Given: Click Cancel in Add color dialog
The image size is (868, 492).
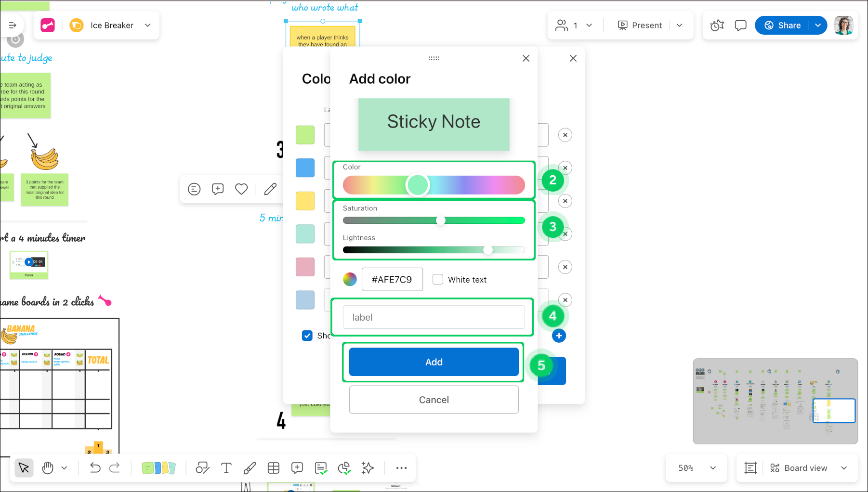Looking at the screenshot, I should coord(434,400).
